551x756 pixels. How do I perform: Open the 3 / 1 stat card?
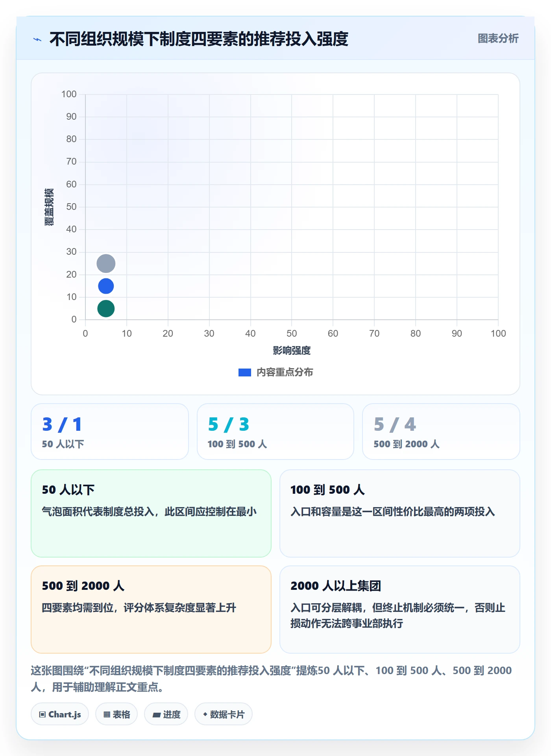pyautogui.click(x=110, y=432)
